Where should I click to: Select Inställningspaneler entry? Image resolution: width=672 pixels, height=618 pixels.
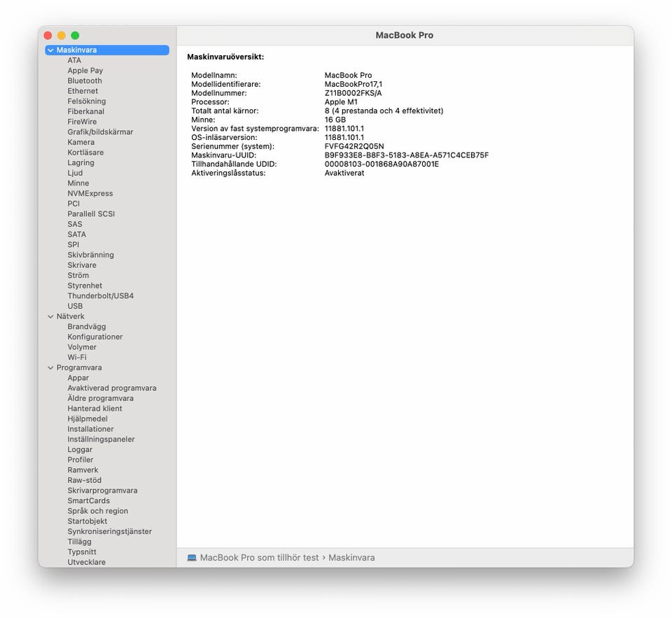coord(101,440)
